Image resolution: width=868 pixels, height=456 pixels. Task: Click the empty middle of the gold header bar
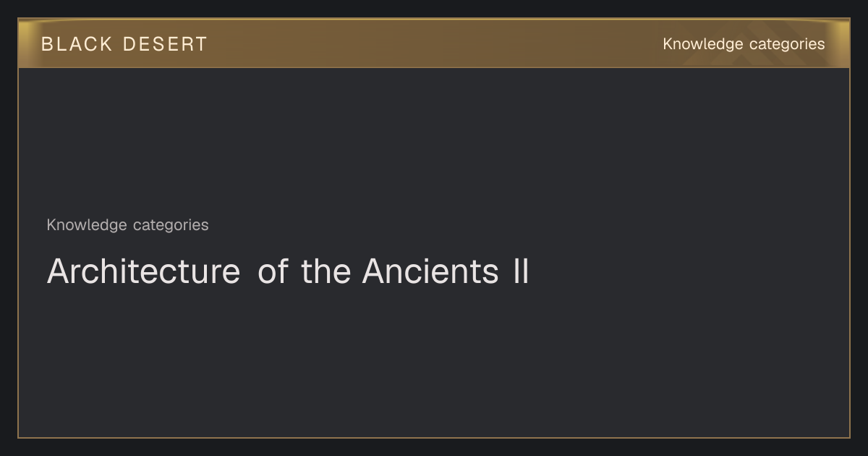(434, 43)
